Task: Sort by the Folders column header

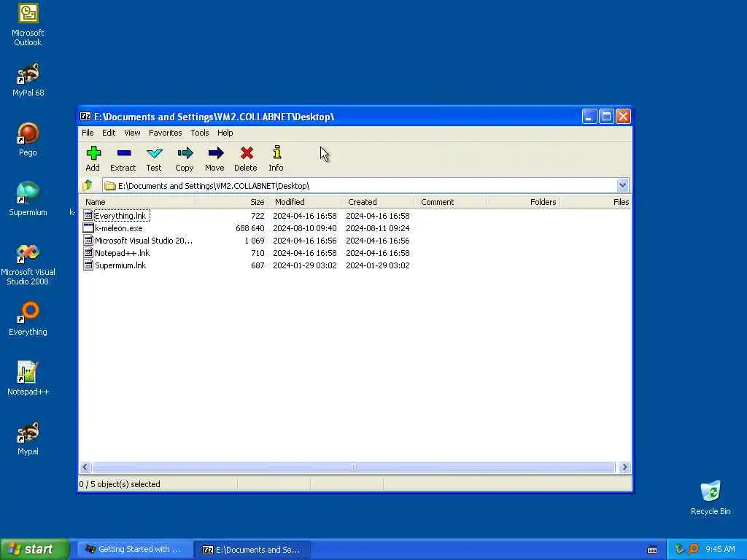Action: click(524, 202)
